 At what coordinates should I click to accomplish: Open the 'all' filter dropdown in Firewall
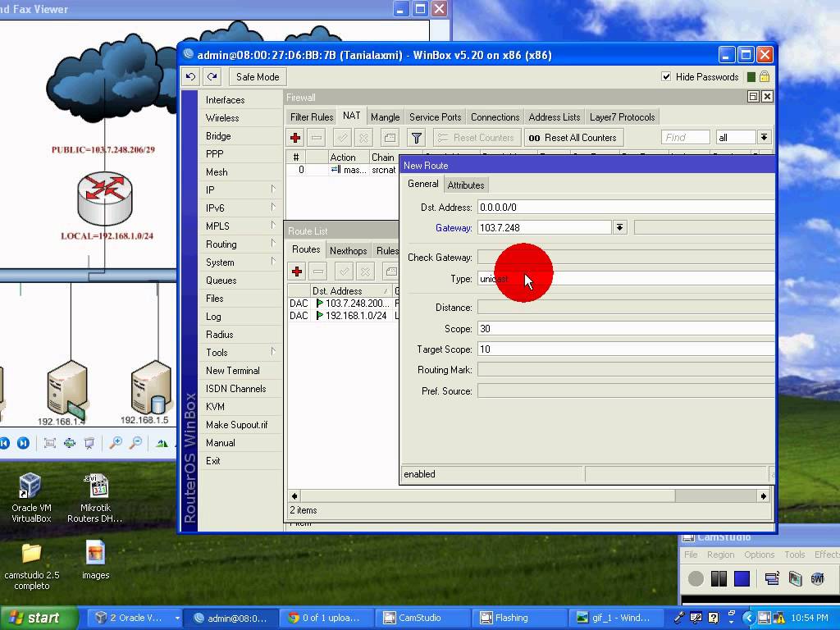(764, 138)
